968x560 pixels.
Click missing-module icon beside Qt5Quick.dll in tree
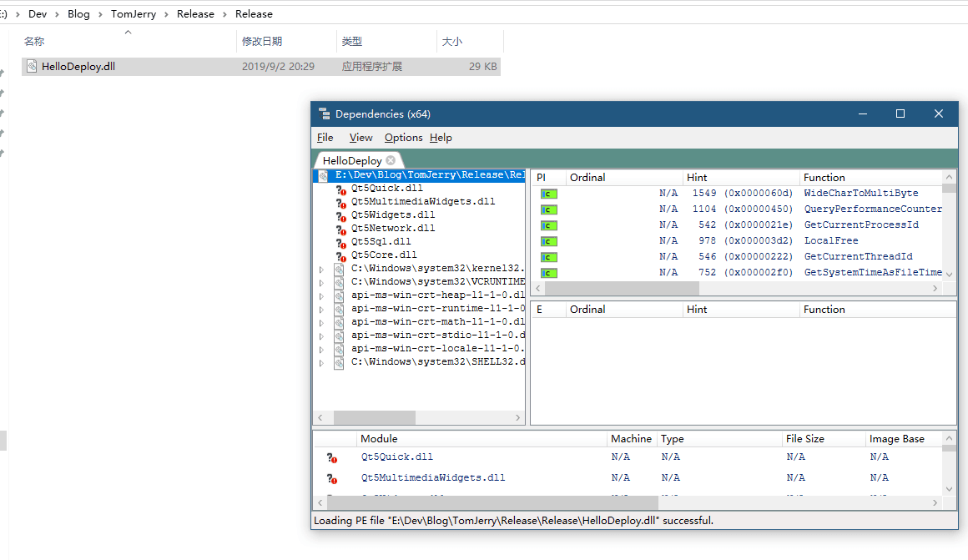pos(340,189)
